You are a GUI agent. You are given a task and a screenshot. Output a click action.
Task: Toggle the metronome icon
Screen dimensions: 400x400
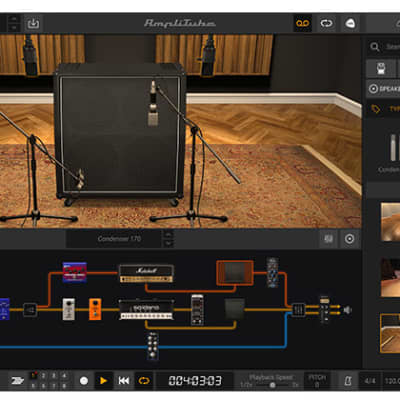(x=348, y=381)
